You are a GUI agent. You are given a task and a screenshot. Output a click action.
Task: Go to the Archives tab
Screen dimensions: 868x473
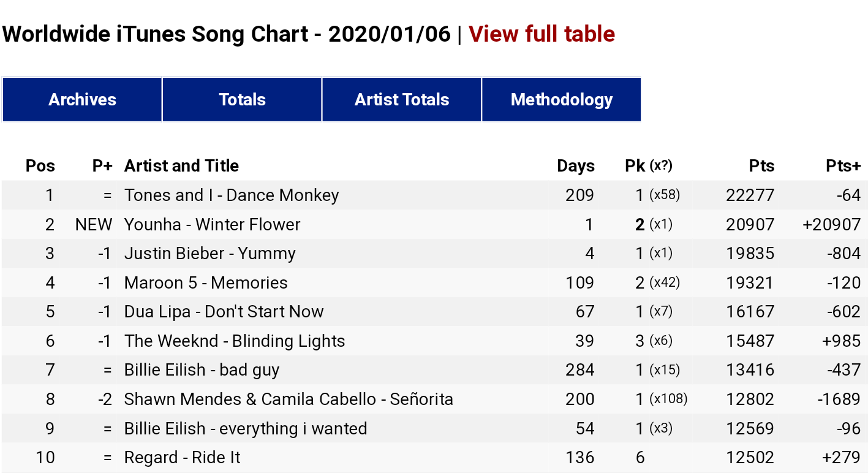pos(82,100)
